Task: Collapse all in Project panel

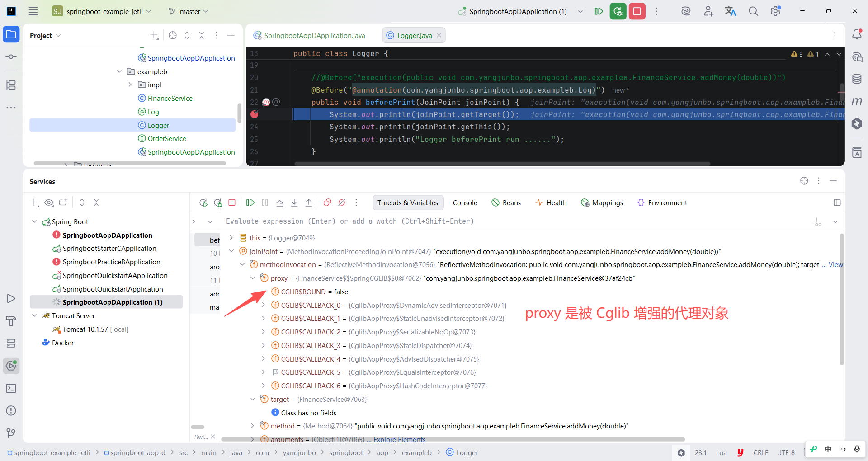Action: (x=202, y=35)
